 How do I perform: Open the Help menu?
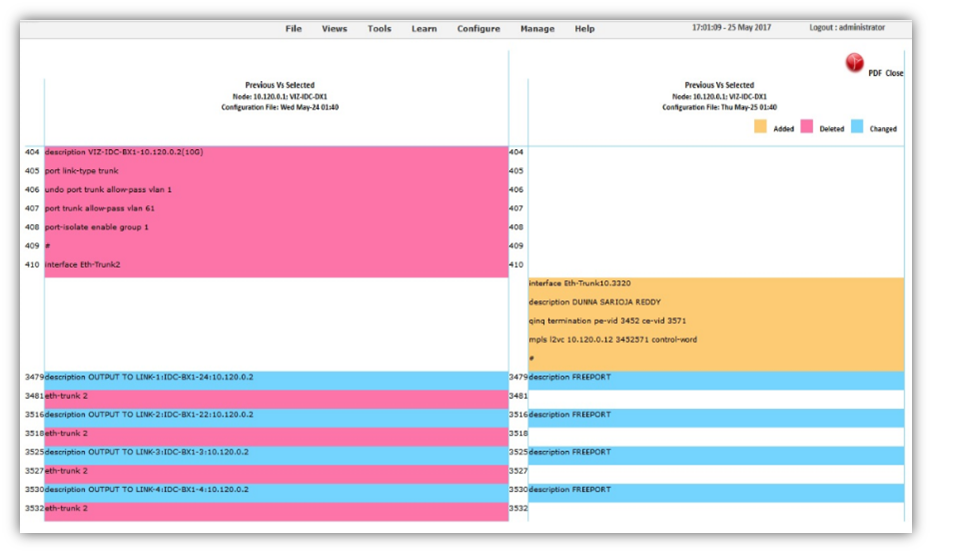click(584, 29)
